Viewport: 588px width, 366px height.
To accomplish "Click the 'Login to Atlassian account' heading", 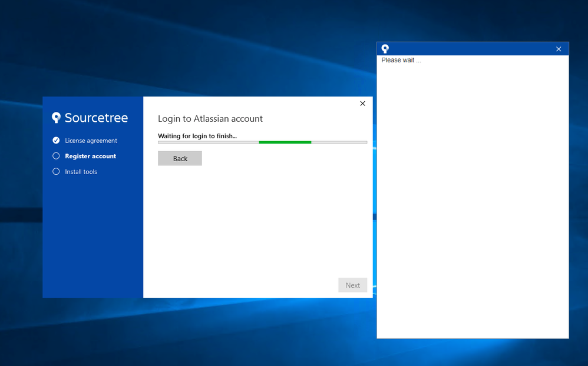I will (x=210, y=119).
